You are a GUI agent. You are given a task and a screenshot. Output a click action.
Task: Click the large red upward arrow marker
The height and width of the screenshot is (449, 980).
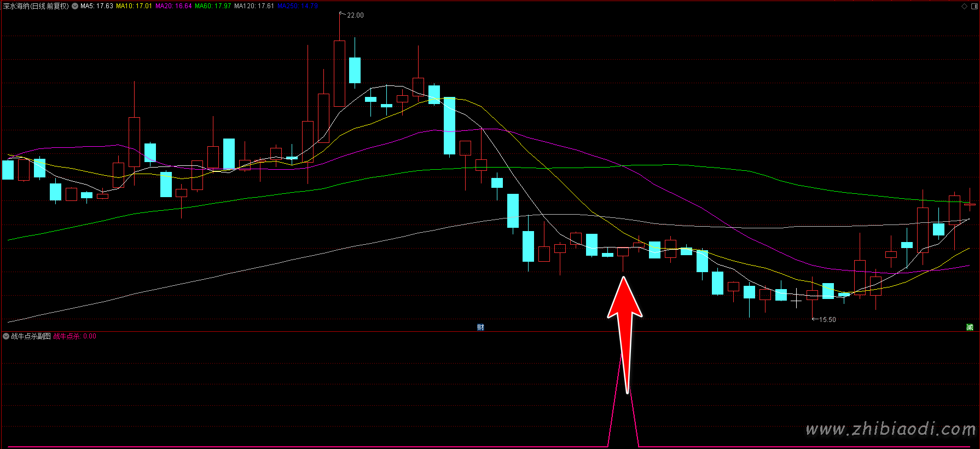[x=624, y=329]
